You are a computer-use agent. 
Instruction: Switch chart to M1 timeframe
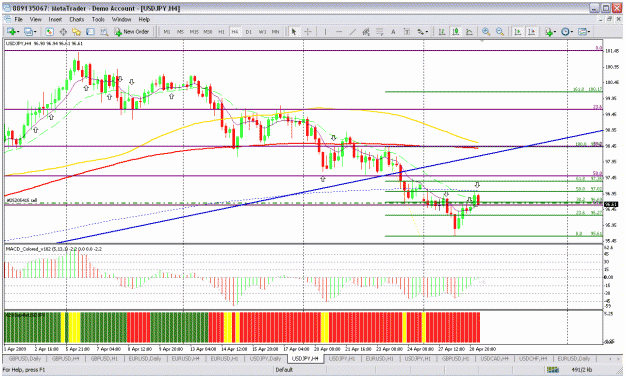click(167, 32)
